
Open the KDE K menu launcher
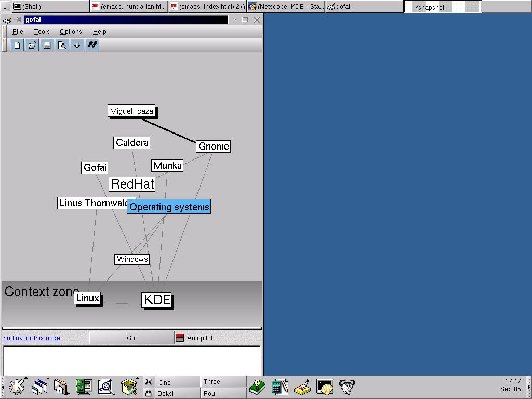click(x=17, y=387)
